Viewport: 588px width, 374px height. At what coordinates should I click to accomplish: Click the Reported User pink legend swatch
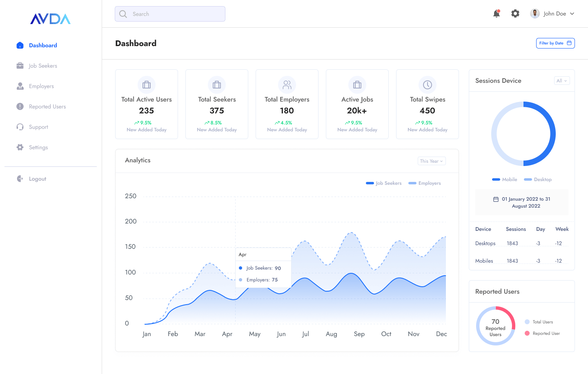527,333
